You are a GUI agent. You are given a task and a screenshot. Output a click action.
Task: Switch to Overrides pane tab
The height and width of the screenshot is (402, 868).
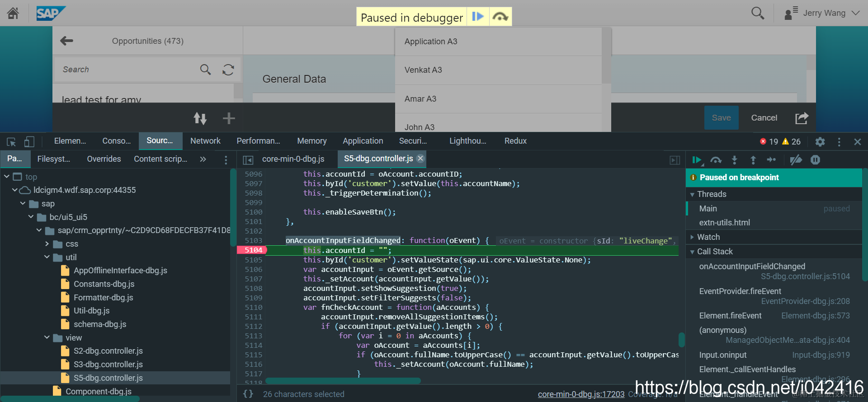coord(104,159)
